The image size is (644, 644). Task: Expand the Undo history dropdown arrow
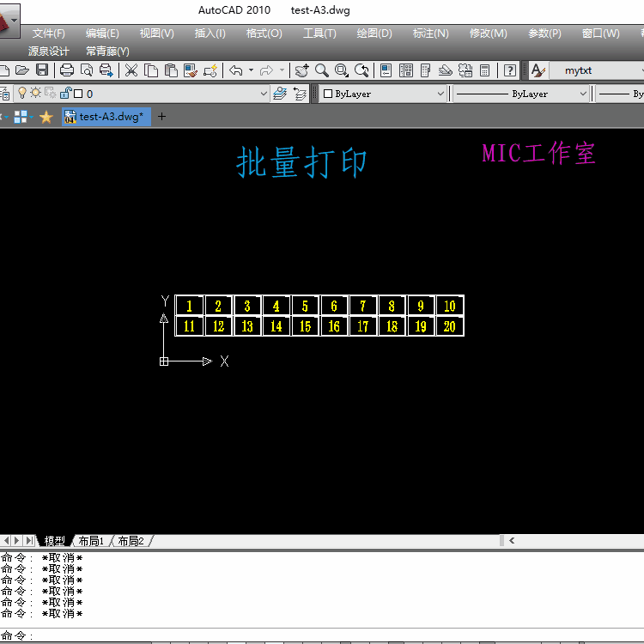pyautogui.click(x=251, y=70)
